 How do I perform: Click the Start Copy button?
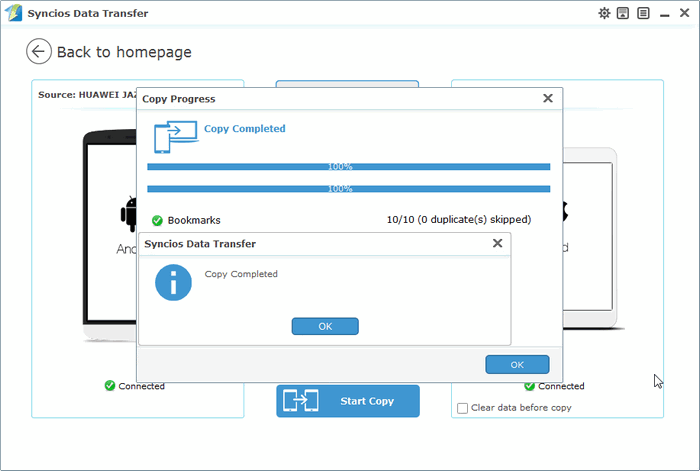point(348,401)
